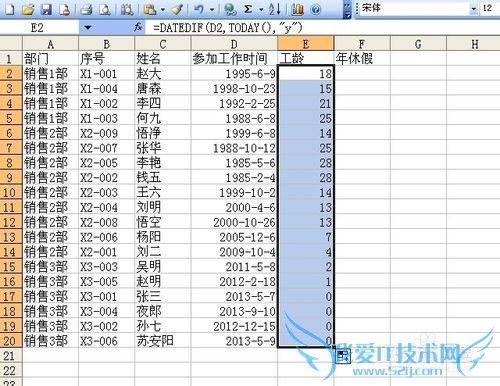This screenshot has width=500, height=386.
Task: Select highlighted column E header
Action: click(x=306, y=44)
